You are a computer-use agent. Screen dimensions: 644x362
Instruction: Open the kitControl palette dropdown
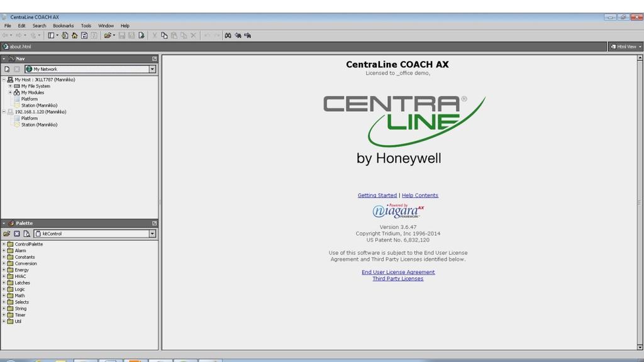coord(152,234)
